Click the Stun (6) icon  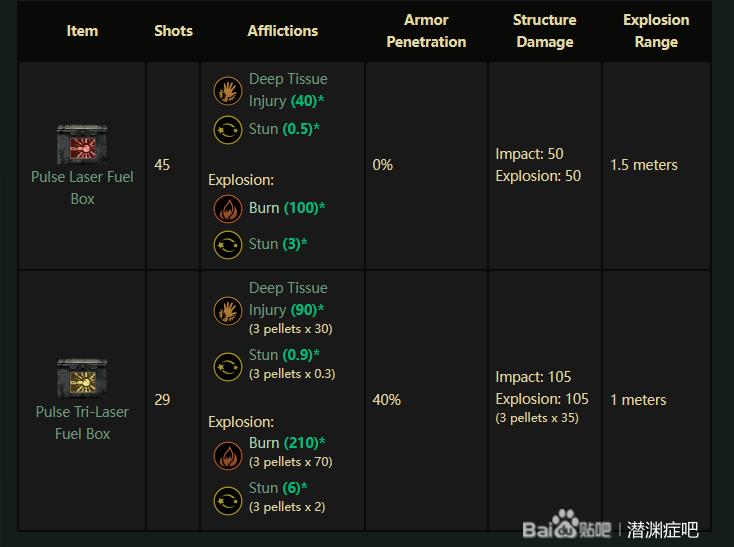pos(228,501)
